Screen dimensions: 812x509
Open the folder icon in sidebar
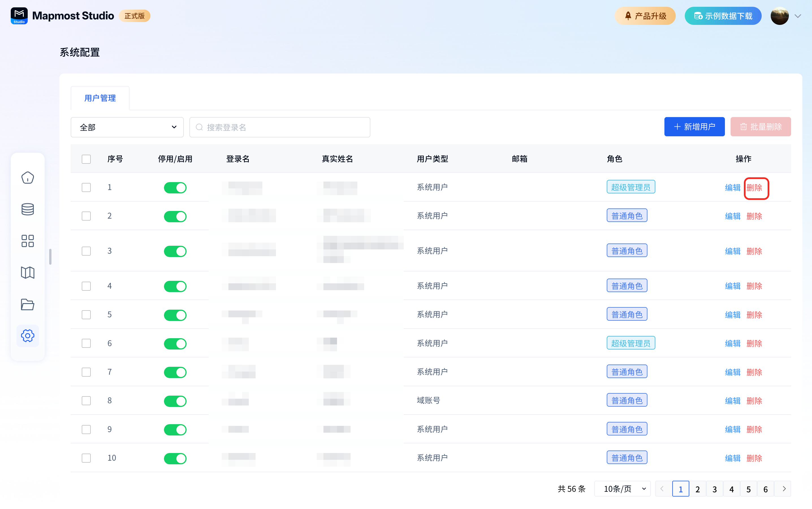click(x=28, y=304)
